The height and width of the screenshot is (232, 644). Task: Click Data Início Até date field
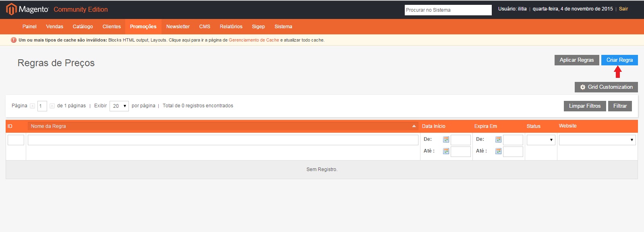(461, 152)
